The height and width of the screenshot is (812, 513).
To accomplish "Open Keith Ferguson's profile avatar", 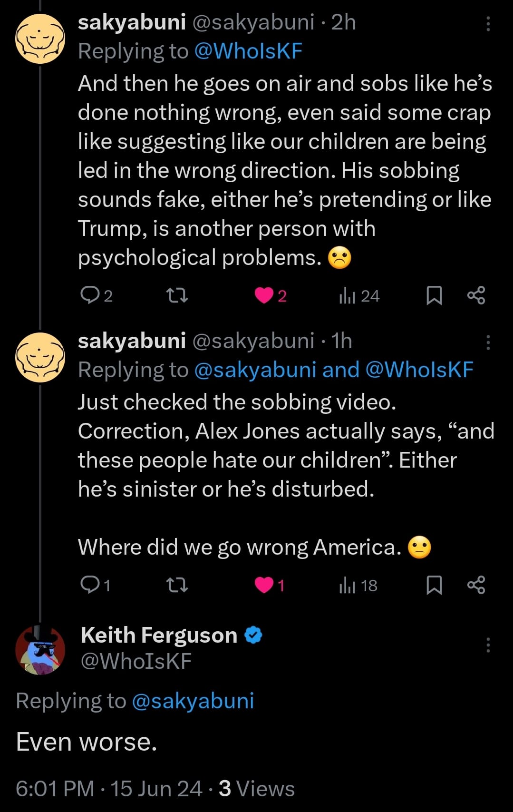I will [40, 650].
